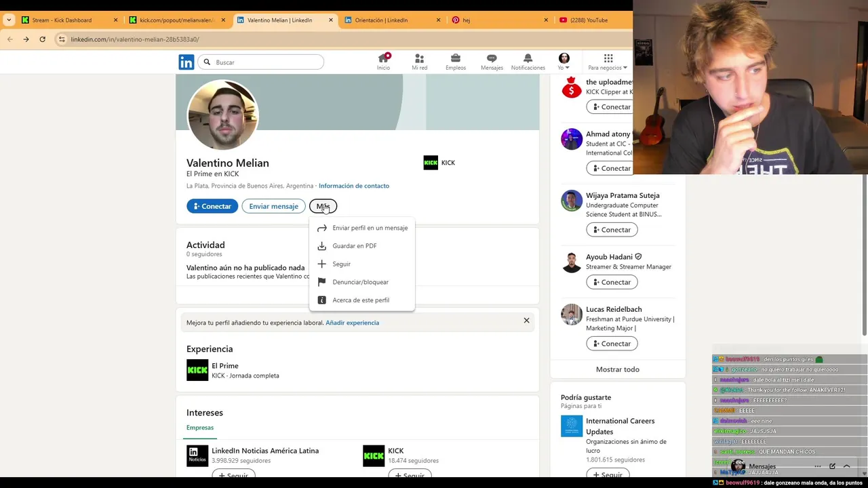Toggle the Más dropdown button
The image size is (868, 488).
point(323,206)
